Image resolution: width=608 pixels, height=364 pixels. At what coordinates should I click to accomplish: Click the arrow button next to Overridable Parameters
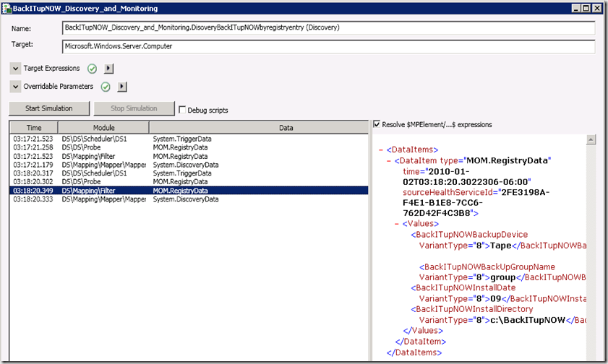pos(122,87)
